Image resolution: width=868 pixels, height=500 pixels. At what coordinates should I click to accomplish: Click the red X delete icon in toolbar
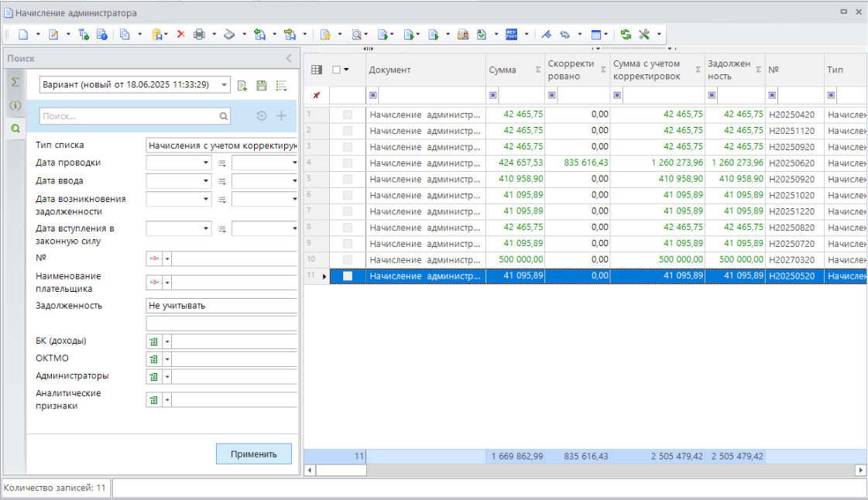(x=180, y=34)
